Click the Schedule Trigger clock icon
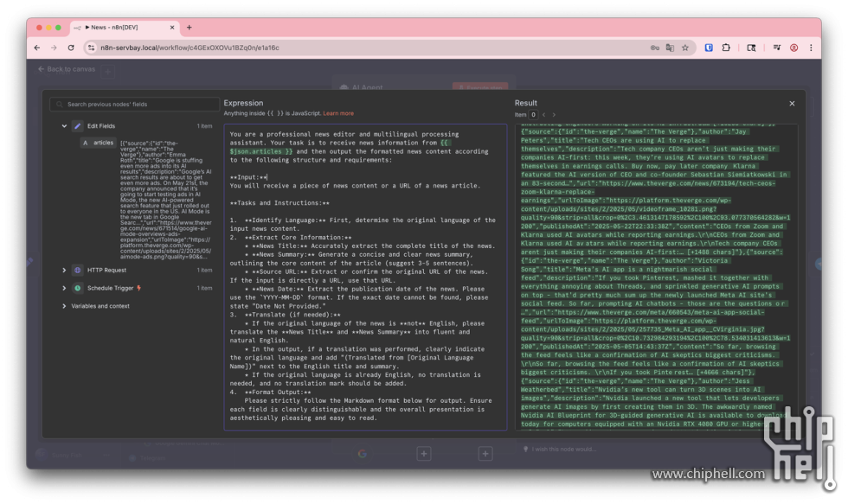This screenshot has width=848, height=504. click(x=77, y=288)
